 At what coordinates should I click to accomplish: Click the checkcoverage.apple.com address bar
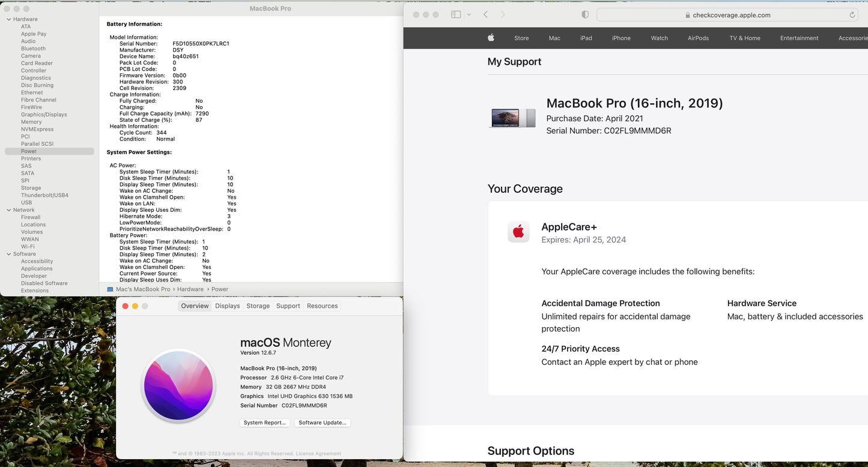point(727,15)
